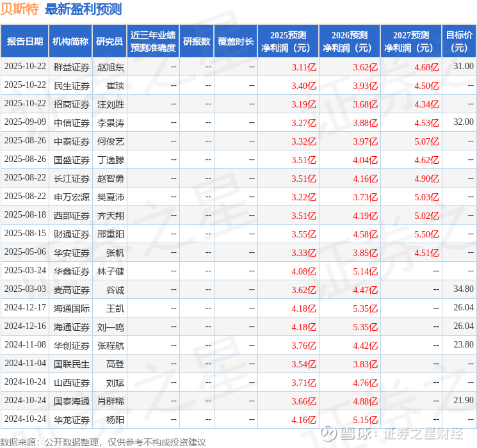Click the 2025-05-06 report date
Screen dimensions: 477x448
click(25, 252)
